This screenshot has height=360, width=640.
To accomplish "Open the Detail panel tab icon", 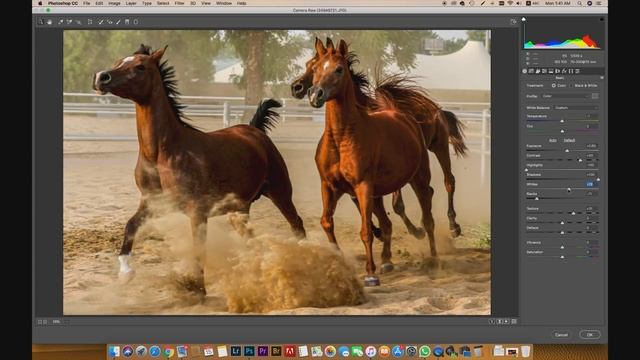I will tap(538, 71).
